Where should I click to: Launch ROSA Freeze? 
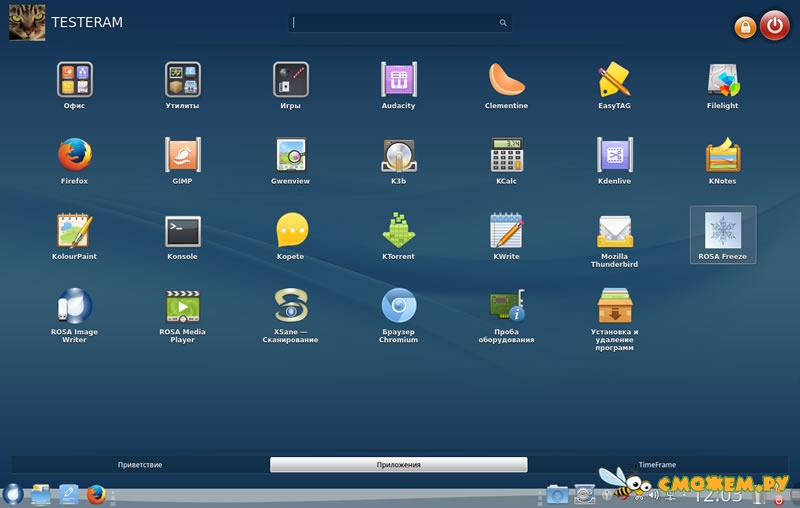pyautogui.click(x=723, y=235)
